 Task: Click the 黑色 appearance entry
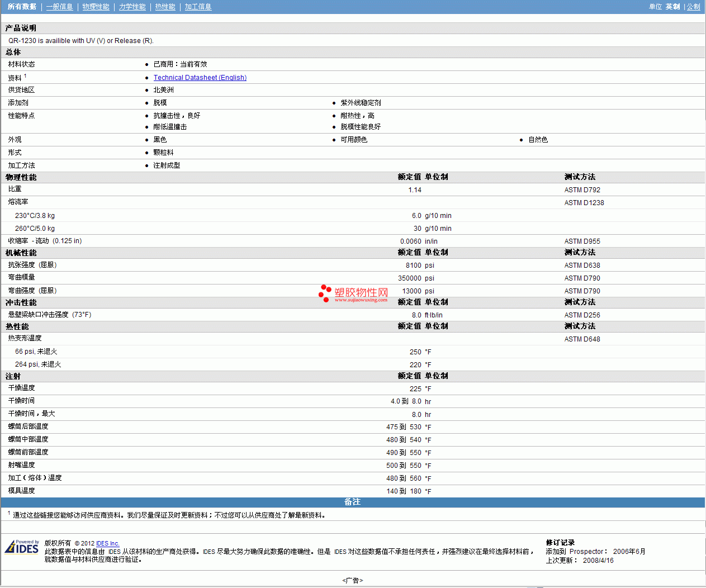pyautogui.click(x=160, y=140)
